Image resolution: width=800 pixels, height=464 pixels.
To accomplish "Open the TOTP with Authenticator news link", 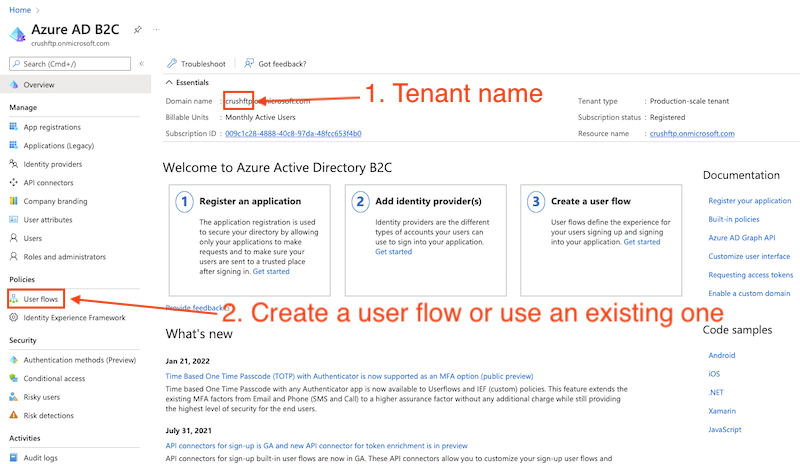I will pos(349,376).
